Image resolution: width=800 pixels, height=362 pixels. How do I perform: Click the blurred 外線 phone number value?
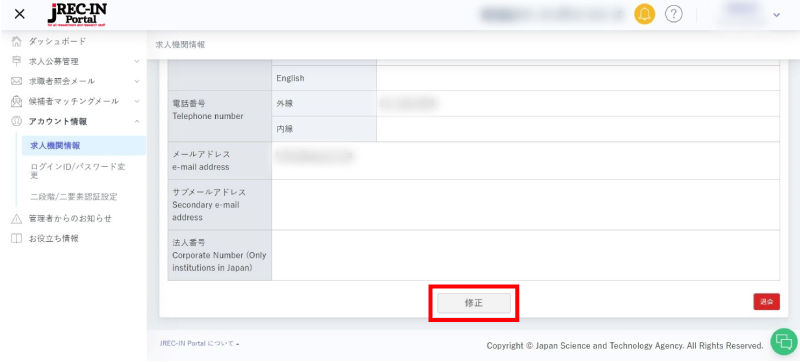coord(410,104)
